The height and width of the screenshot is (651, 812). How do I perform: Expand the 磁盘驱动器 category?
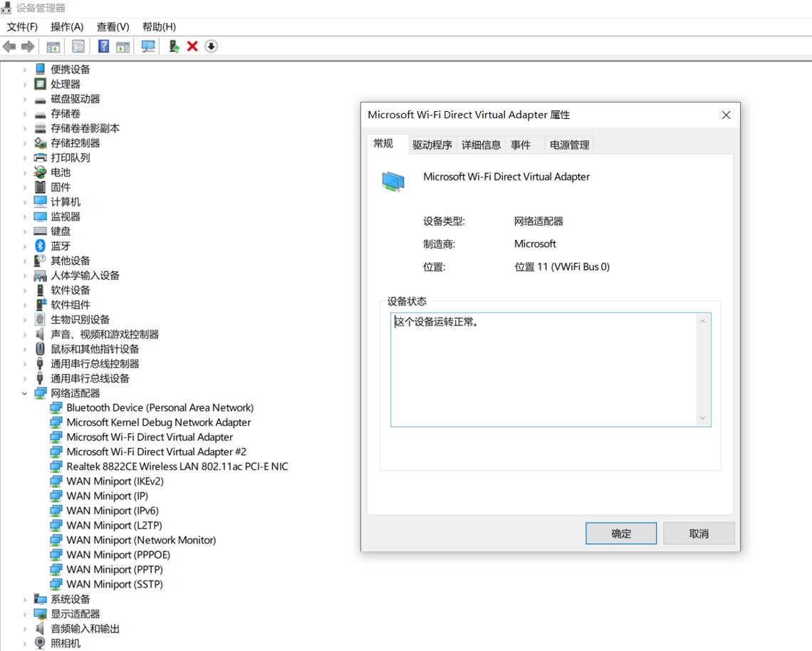(x=24, y=99)
